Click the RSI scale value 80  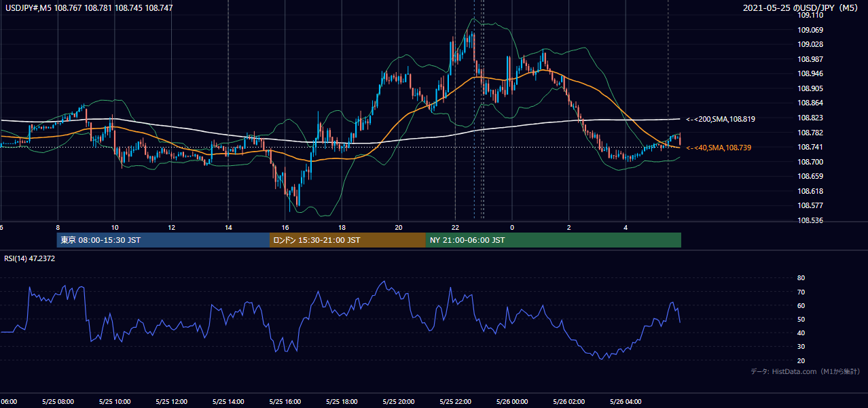click(x=801, y=278)
